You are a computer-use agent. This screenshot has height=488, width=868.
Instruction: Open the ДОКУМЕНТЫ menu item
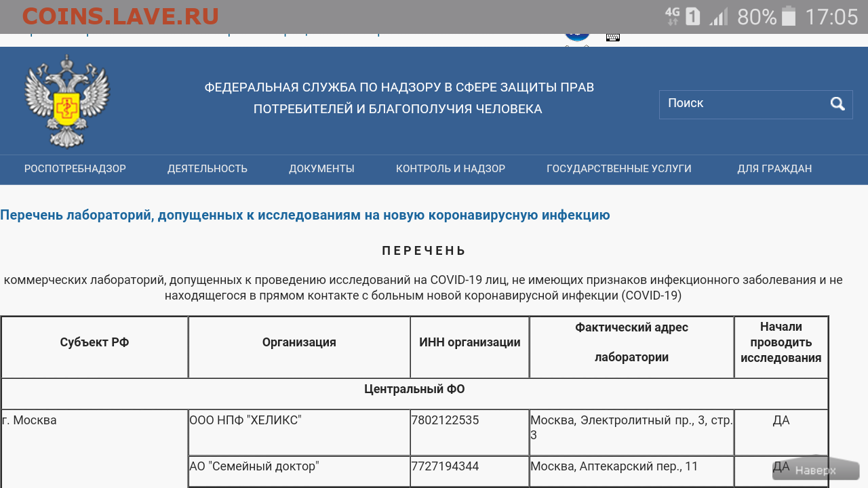pos(321,169)
